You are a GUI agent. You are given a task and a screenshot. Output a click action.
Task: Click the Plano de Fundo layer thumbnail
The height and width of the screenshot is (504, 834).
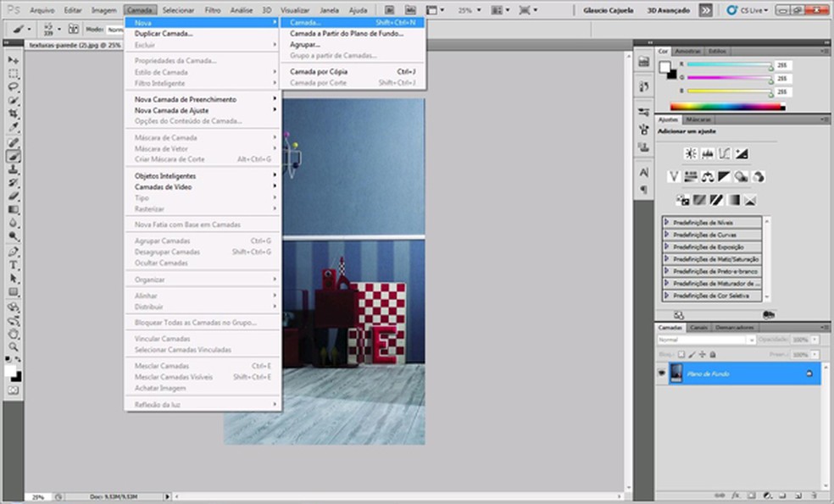click(676, 374)
